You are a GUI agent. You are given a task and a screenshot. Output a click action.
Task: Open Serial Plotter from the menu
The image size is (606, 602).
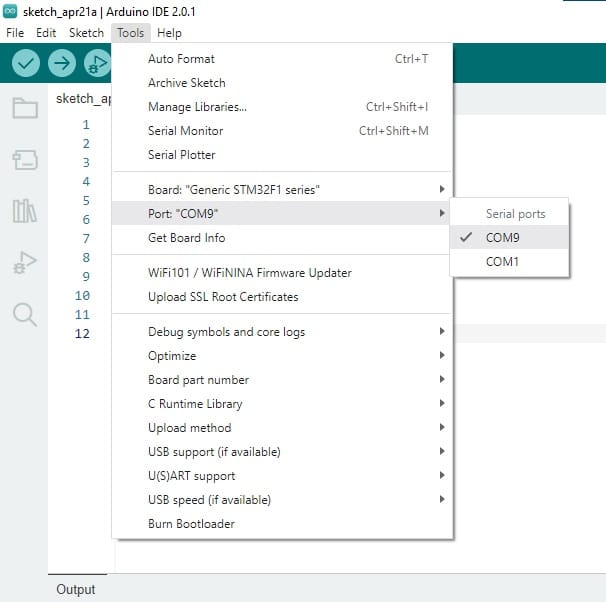tap(282, 155)
